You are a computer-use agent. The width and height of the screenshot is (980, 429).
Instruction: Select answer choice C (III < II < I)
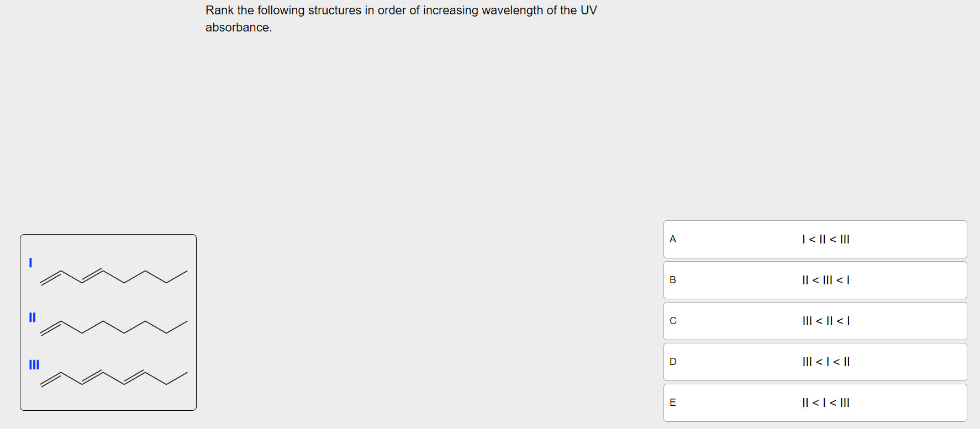pos(815,321)
